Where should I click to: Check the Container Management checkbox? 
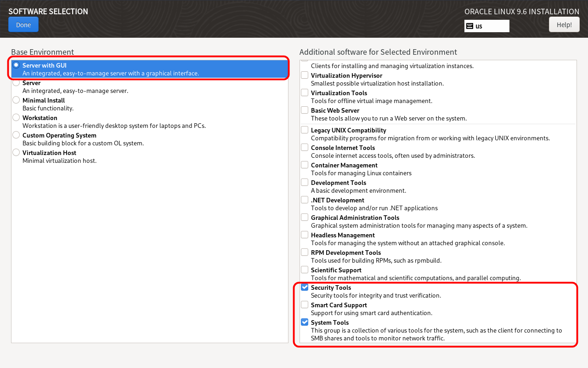coord(305,165)
